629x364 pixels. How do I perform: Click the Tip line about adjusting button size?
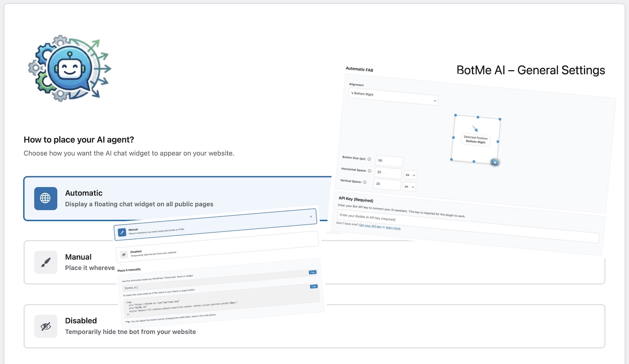pyautogui.click(x=170, y=318)
